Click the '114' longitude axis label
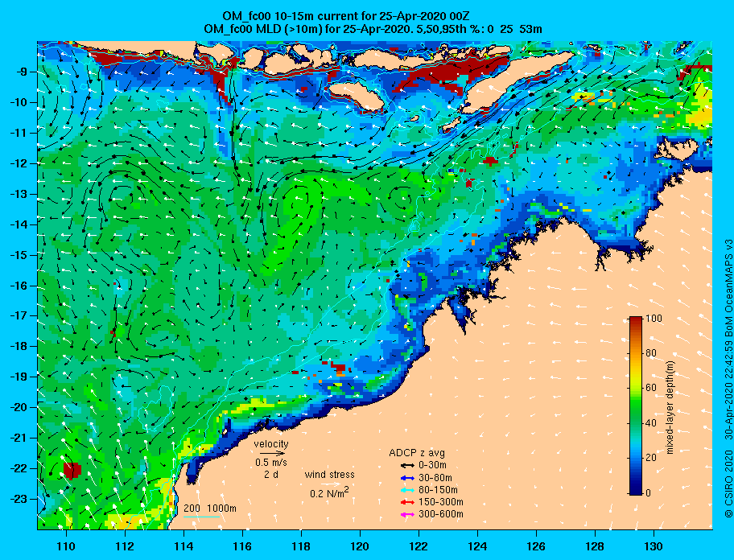The width and height of the screenshot is (734, 560). click(x=184, y=546)
